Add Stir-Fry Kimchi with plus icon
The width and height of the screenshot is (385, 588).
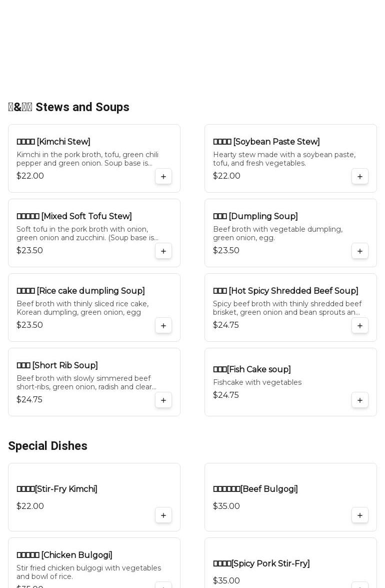(163, 515)
